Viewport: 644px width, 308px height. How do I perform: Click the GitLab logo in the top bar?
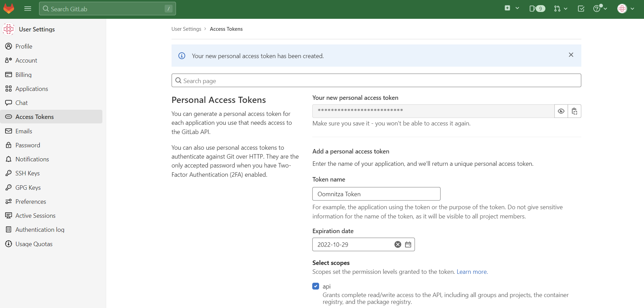pos(9,9)
